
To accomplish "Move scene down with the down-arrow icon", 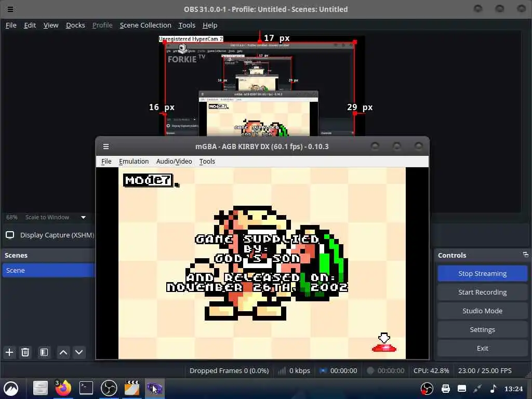I will tap(79, 352).
